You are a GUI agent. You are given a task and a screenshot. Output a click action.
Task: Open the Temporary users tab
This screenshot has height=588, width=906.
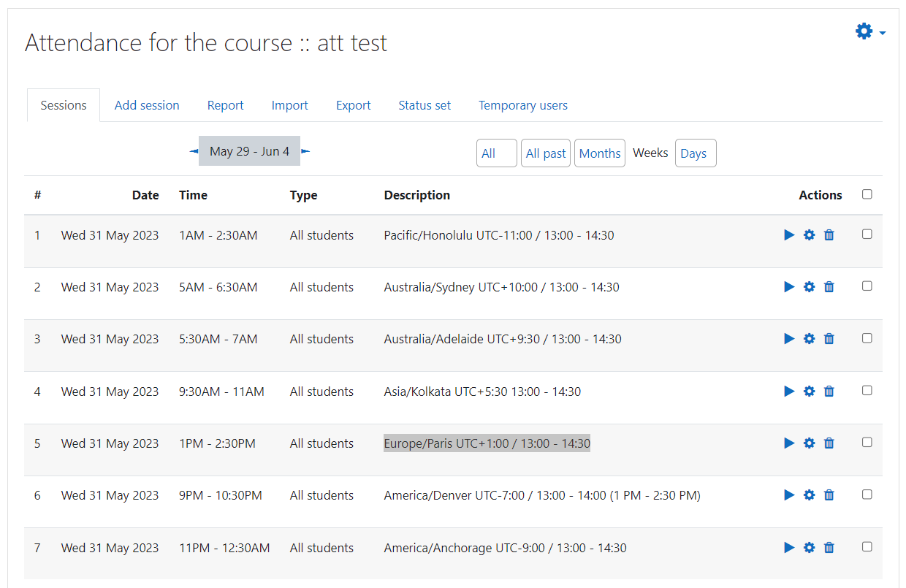pos(522,105)
